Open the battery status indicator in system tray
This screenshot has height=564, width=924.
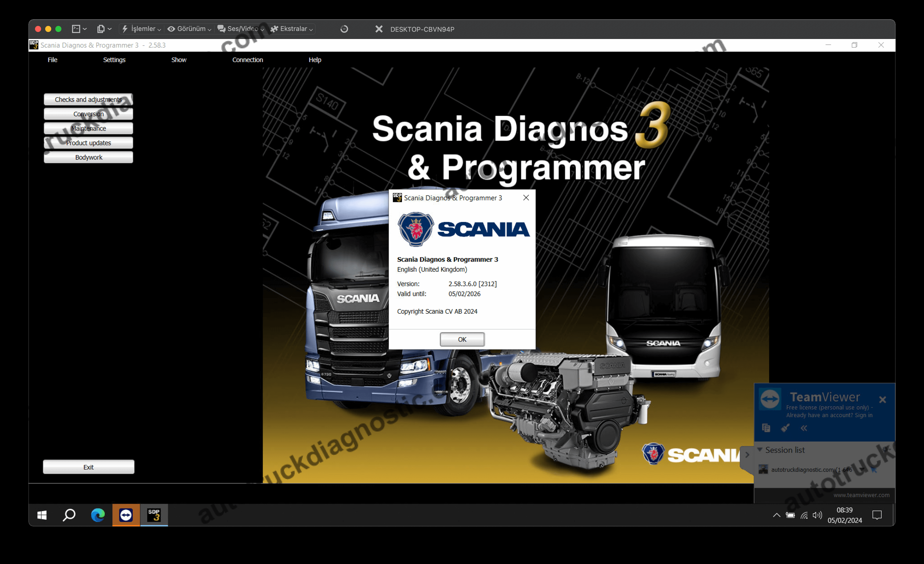pyautogui.click(x=790, y=515)
